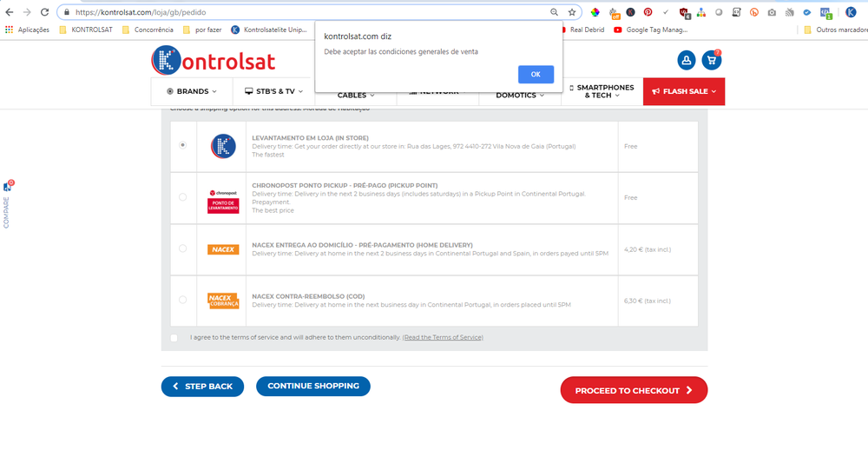This screenshot has width=868, height=457.
Task: Click the checkmark extension icon
Action: coord(666,12)
